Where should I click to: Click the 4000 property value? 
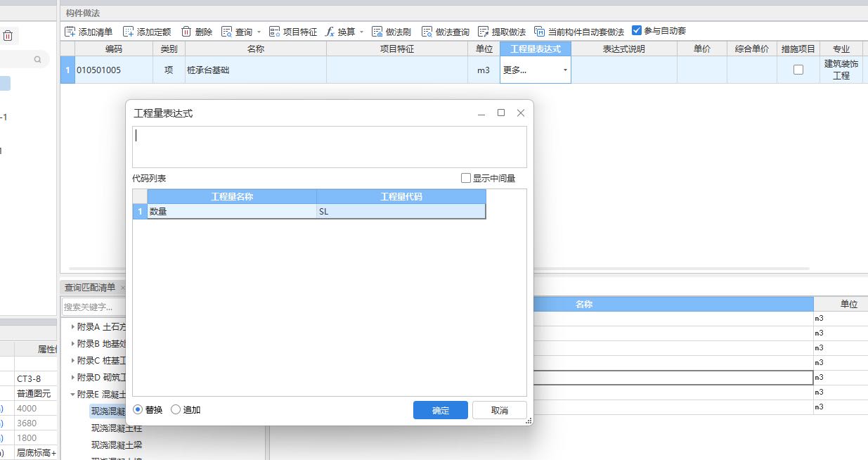coord(35,408)
